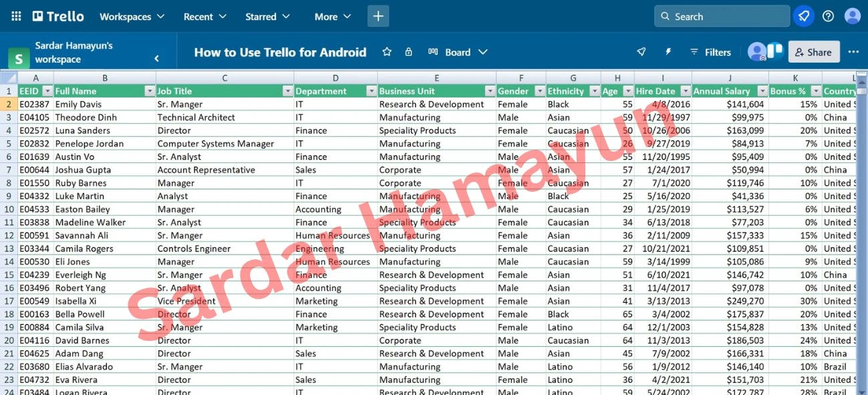
Task: Click the cell E01639
Action: point(35,156)
